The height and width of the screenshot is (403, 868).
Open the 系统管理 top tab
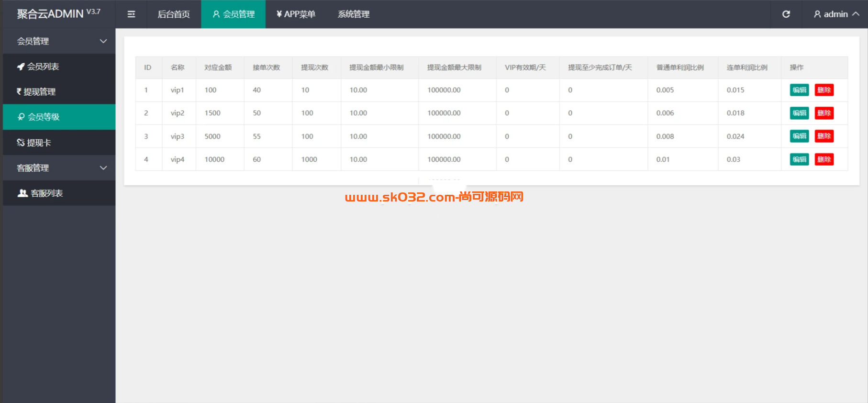(x=354, y=14)
